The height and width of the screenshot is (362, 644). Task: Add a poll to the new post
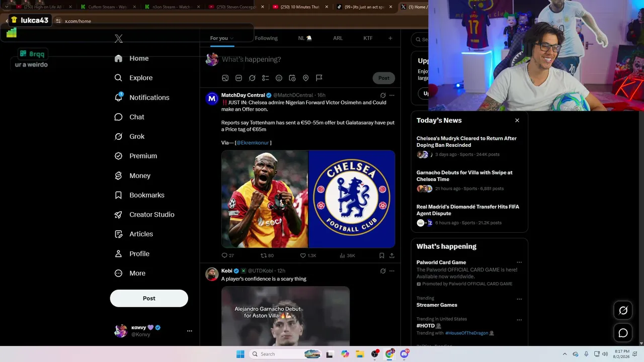(x=266, y=78)
